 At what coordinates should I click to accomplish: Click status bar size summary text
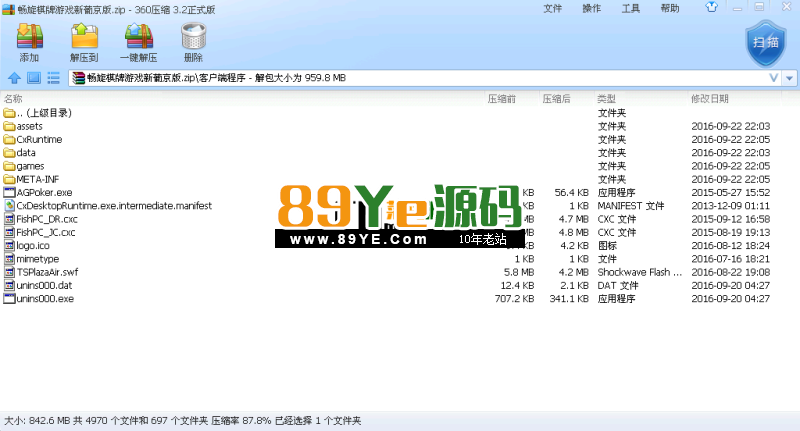click(183, 421)
